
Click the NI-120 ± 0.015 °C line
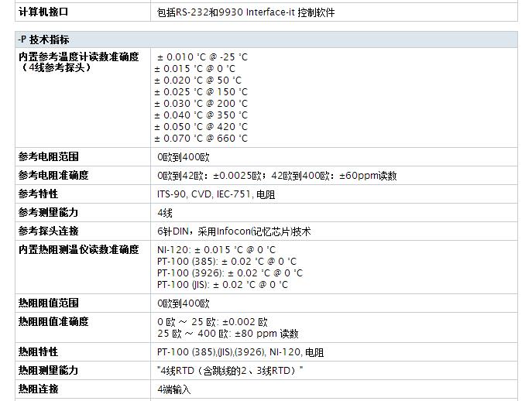tap(216, 250)
